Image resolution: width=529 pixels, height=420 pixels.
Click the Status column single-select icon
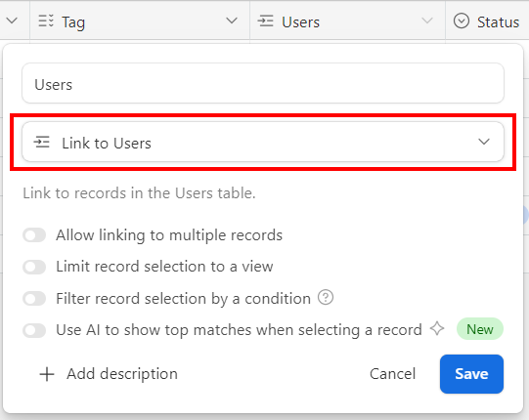462,21
